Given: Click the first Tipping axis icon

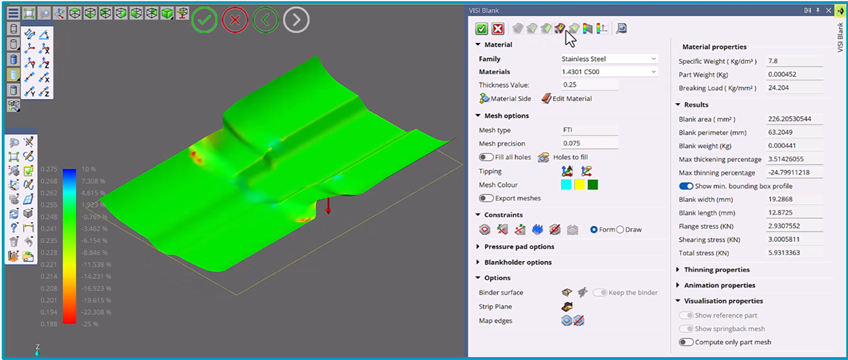Looking at the screenshot, I should pos(567,171).
